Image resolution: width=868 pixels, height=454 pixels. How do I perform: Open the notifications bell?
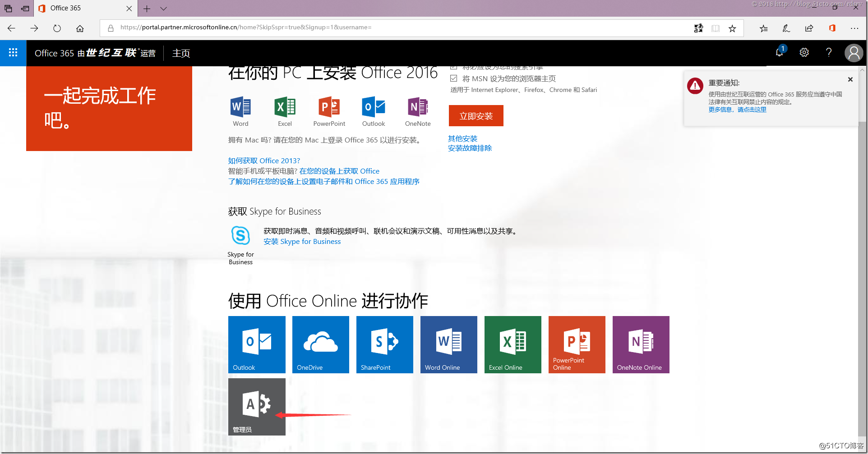tap(780, 52)
